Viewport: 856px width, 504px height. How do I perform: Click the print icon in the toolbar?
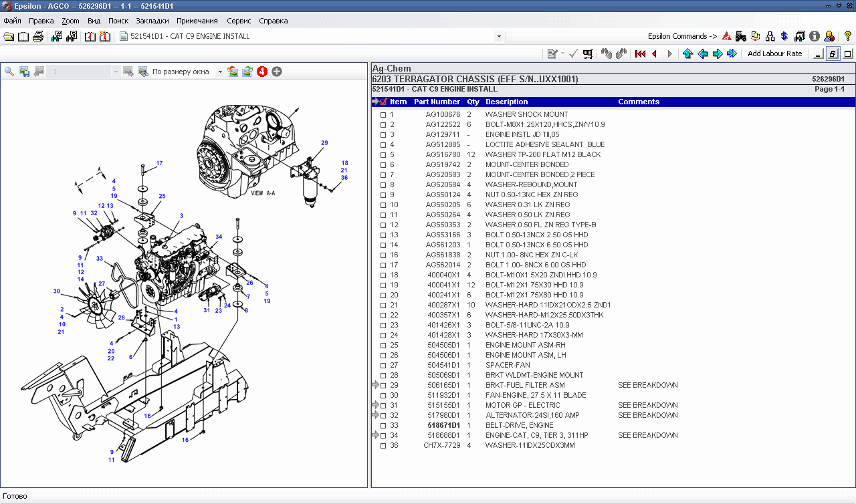pyautogui.click(x=38, y=36)
